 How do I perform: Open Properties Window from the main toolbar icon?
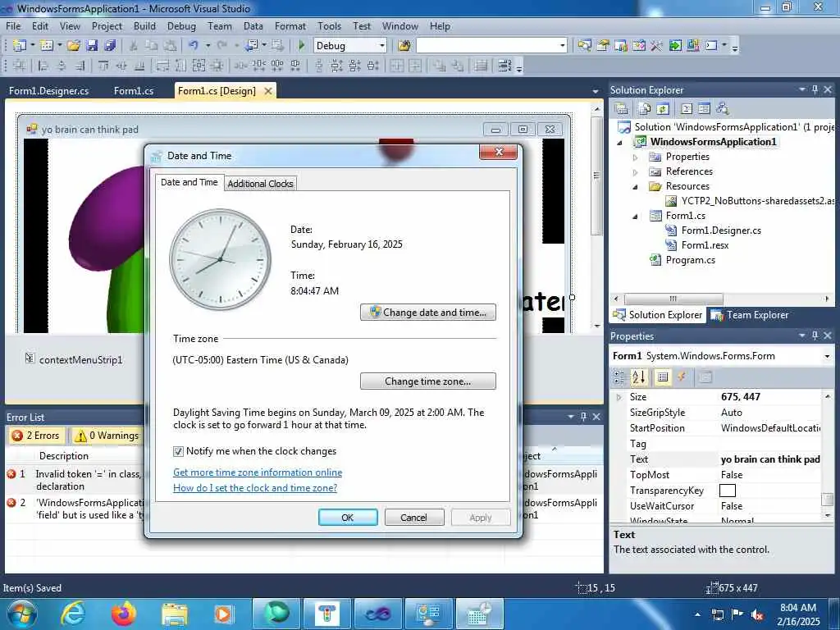[603, 46]
